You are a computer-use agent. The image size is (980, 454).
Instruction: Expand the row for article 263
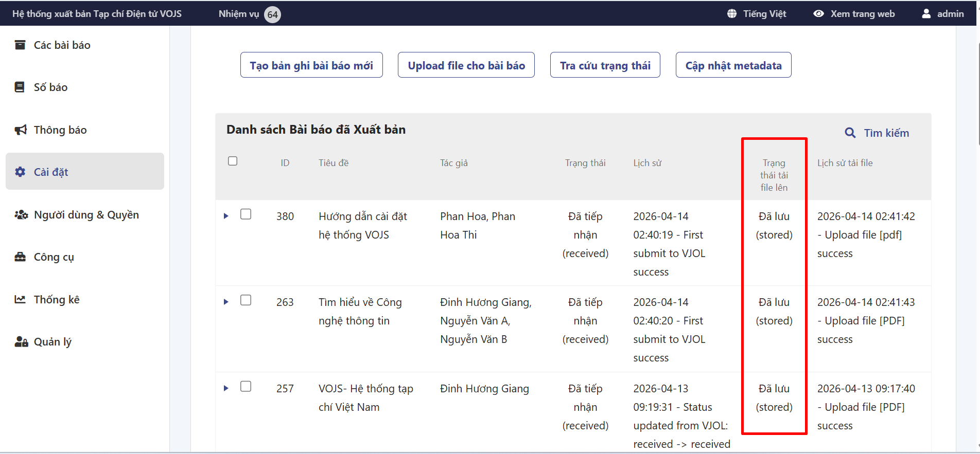pyautogui.click(x=226, y=302)
